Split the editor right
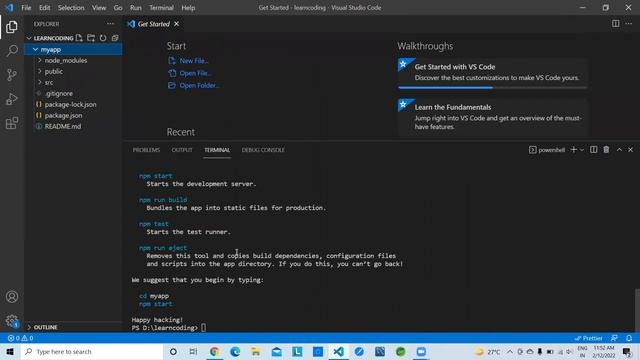Image resolution: width=640 pixels, height=360 pixels. (616, 24)
